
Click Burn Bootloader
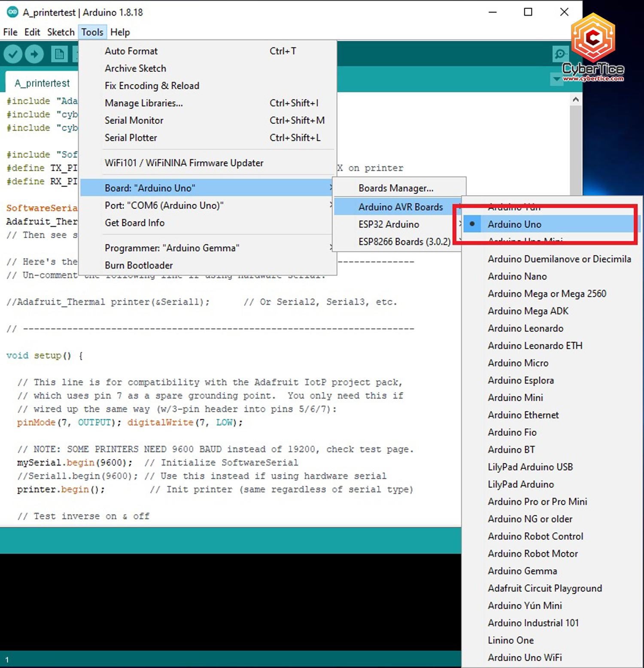pos(138,265)
